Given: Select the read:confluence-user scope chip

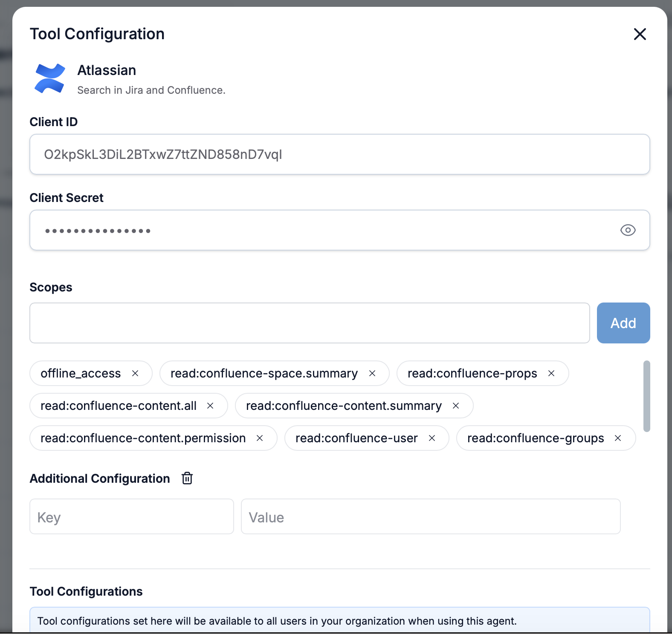Looking at the screenshot, I should pyautogui.click(x=356, y=438).
